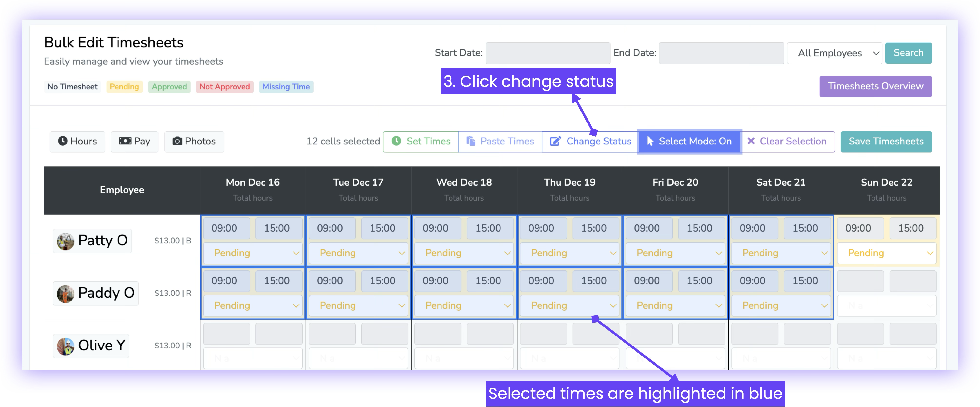Click the money bill icon beside Pay
This screenshot has width=980, height=407.
[125, 141]
